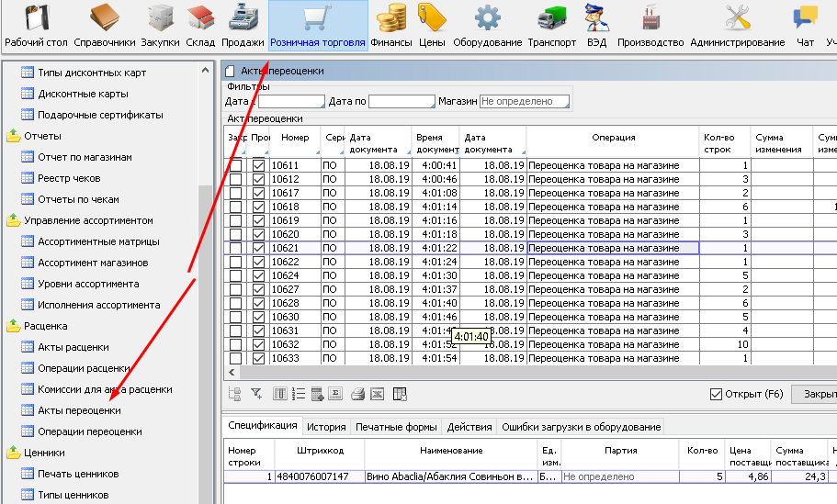The width and height of the screenshot is (837, 504).
Task: Click the filter funnel icon in table toolbar
Action: [257, 394]
